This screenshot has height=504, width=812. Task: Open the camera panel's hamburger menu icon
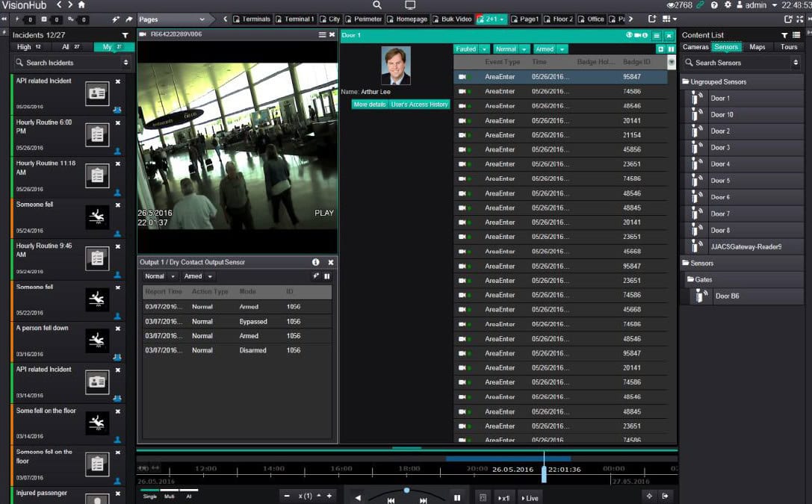point(322,35)
